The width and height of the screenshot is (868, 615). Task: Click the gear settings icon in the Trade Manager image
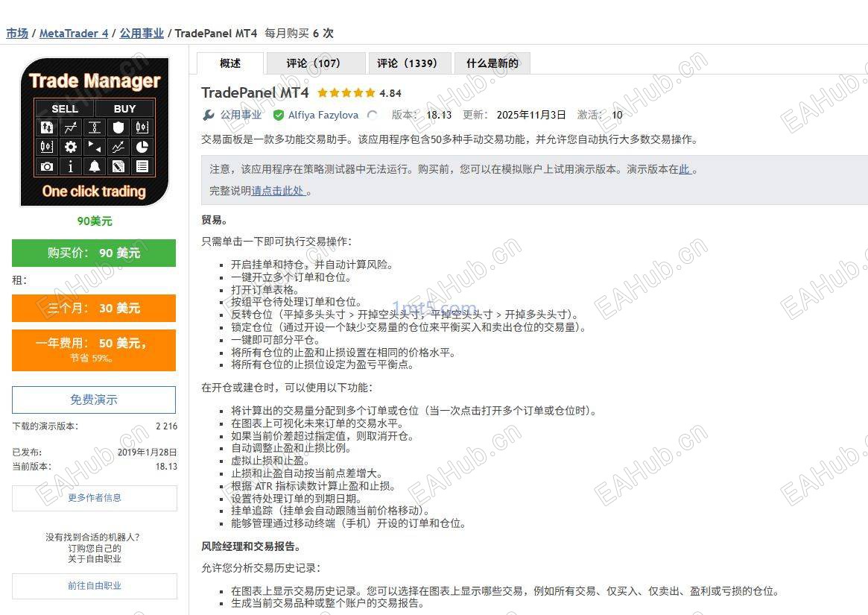70,147
